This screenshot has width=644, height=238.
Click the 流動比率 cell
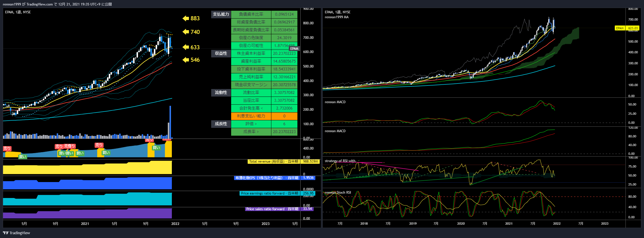click(251, 92)
